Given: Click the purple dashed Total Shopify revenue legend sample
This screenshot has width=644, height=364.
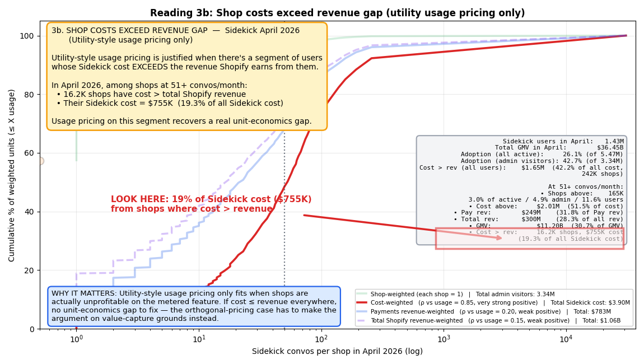Looking at the screenshot, I should coord(362,320).
